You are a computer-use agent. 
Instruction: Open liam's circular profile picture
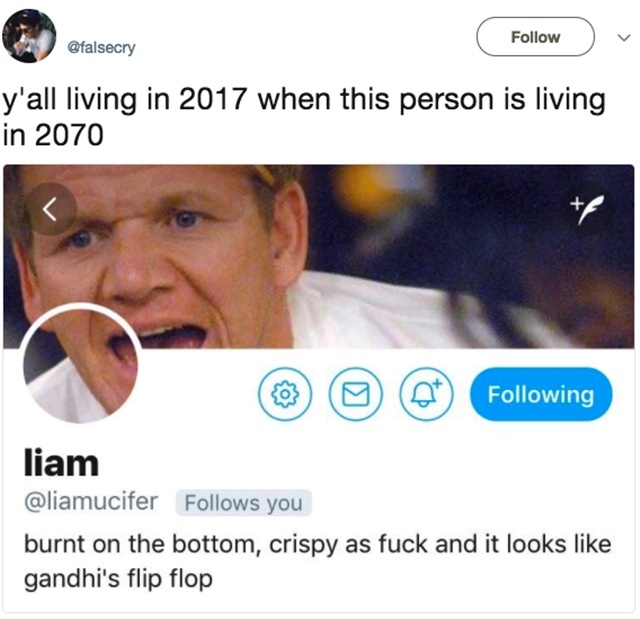(81, 364)
